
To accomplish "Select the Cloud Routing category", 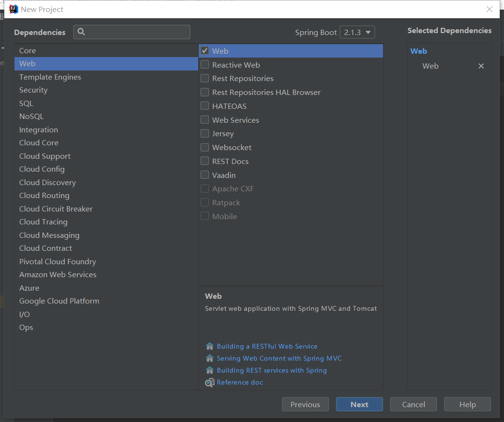I will (x=106, y=195).
